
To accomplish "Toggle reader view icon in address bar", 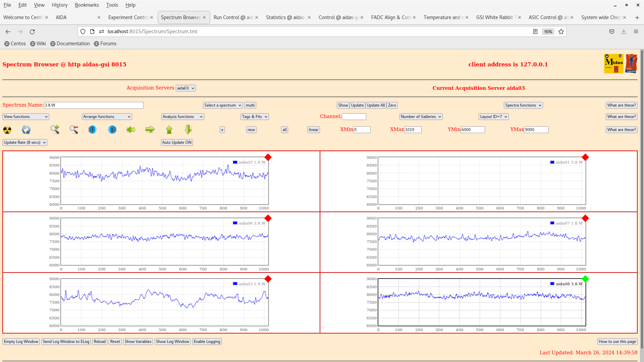I will click(x=535, y=32).
